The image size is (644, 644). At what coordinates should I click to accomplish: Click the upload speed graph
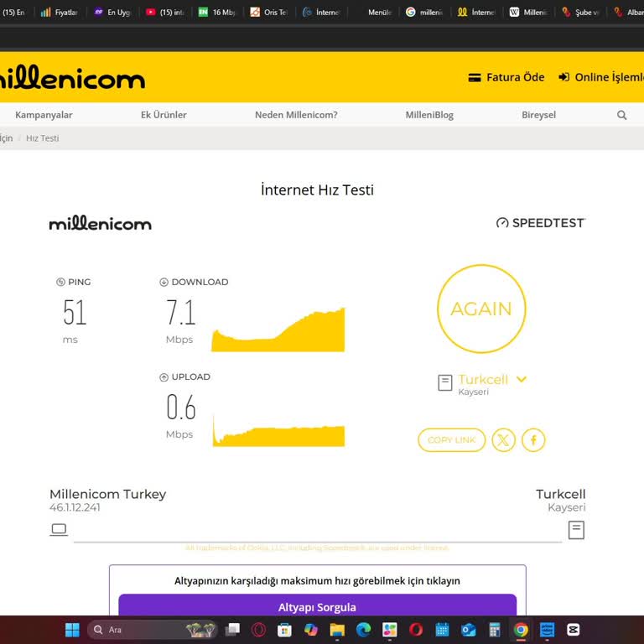pos(278,430)
